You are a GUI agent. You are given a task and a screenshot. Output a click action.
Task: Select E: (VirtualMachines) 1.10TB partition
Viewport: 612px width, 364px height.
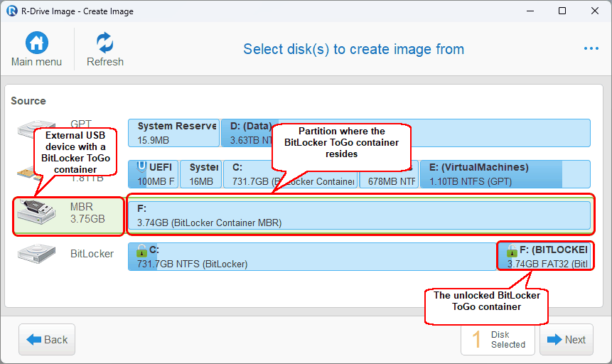505,174
